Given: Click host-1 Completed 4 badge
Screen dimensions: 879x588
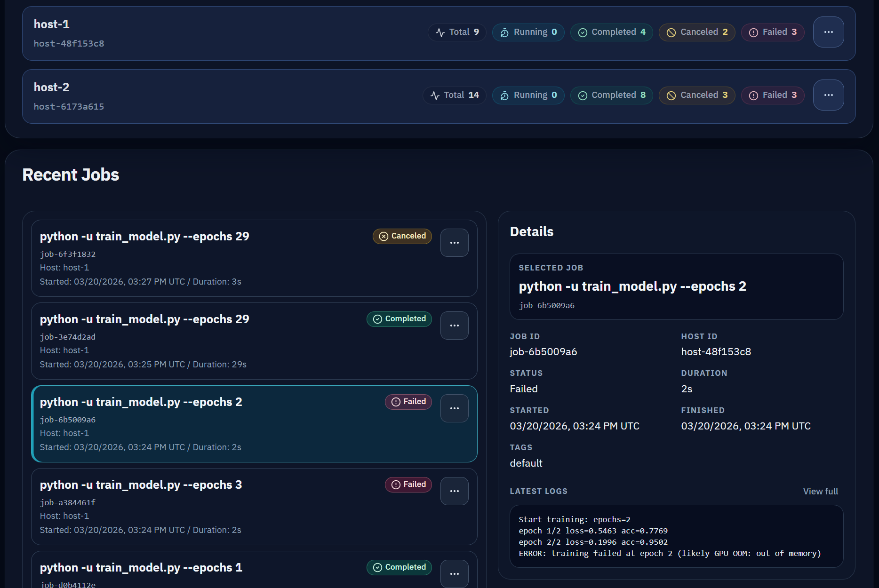Looking at the screenshot, I should (x=611, y=32).
